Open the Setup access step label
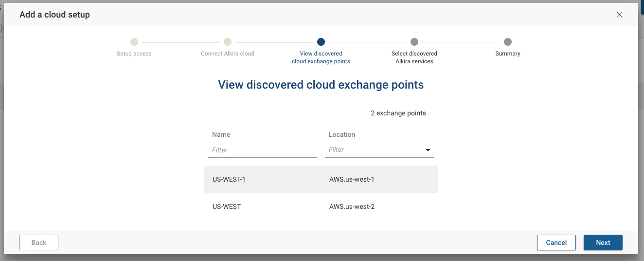This screenshot has height=261, width=644. coord(134,54)
